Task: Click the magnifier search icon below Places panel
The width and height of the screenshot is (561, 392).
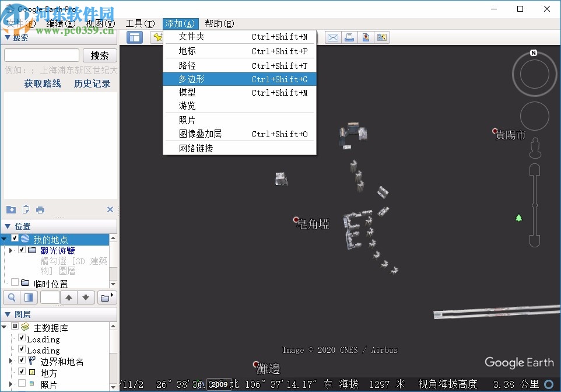Action: point(11,297)
